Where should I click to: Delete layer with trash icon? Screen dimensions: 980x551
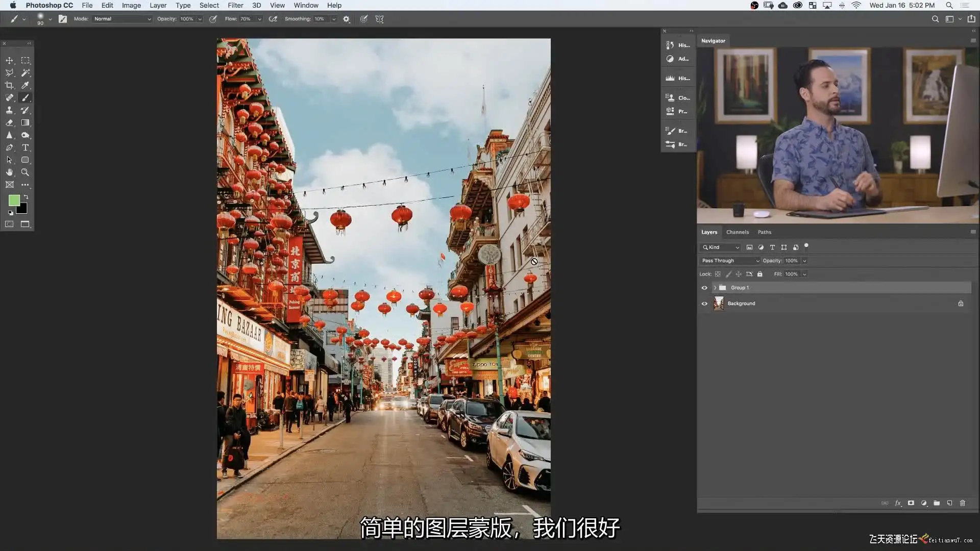pyautogui.click(x=963, y=503)
